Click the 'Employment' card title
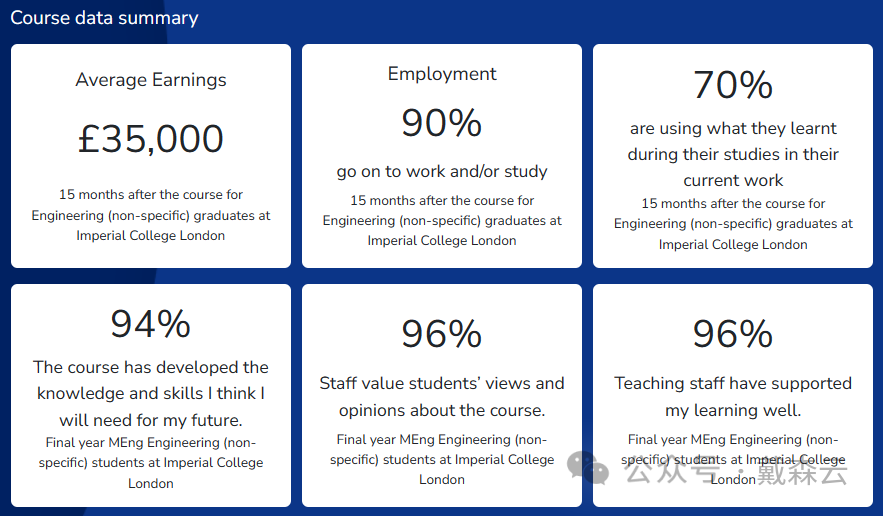Screen dimensions: 883x516 pyautogui.click(x=442, y=74)
